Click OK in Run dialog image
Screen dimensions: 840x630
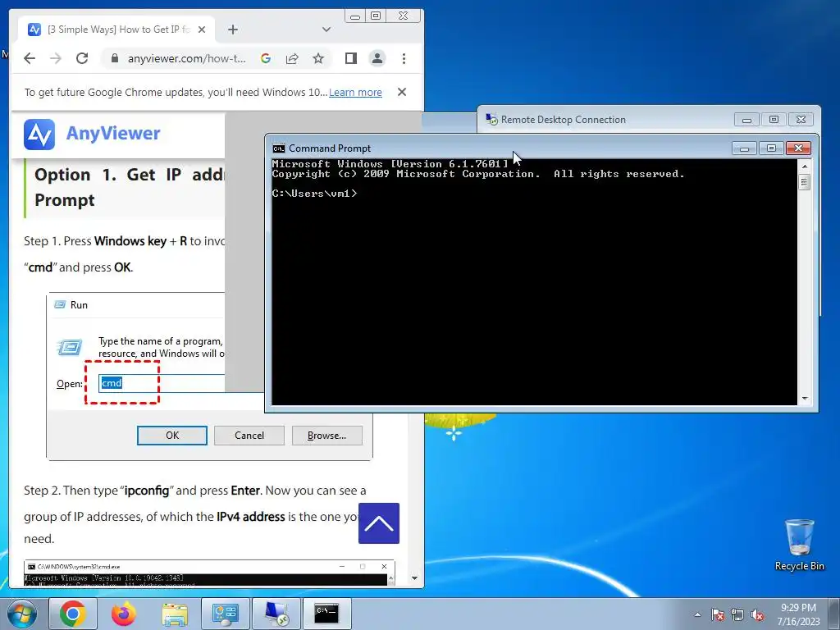pyautogui.click(x=172, y=436)
